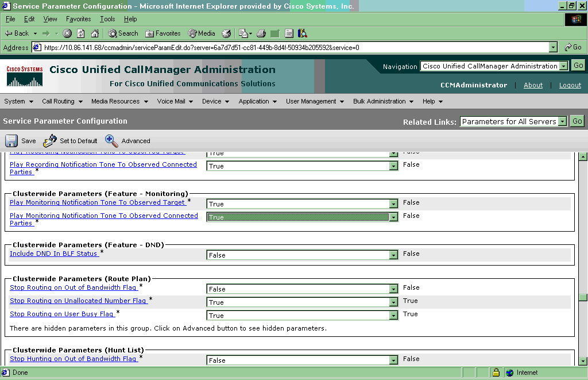The height and width of the screenshot is (380, 588).
Task: Open Stop Hunting on Out of Bandwidth Flag link
Action: (73, 359)
